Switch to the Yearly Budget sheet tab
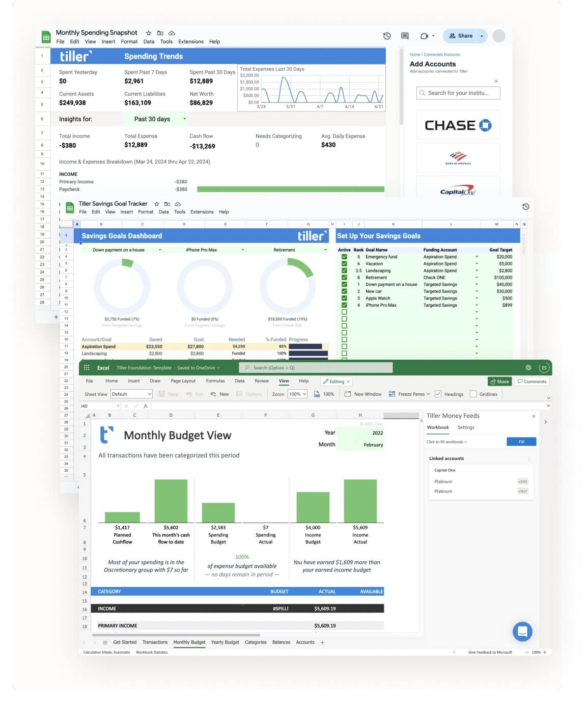The height and width of the screenshot is (702, 588). click(225, 642)
